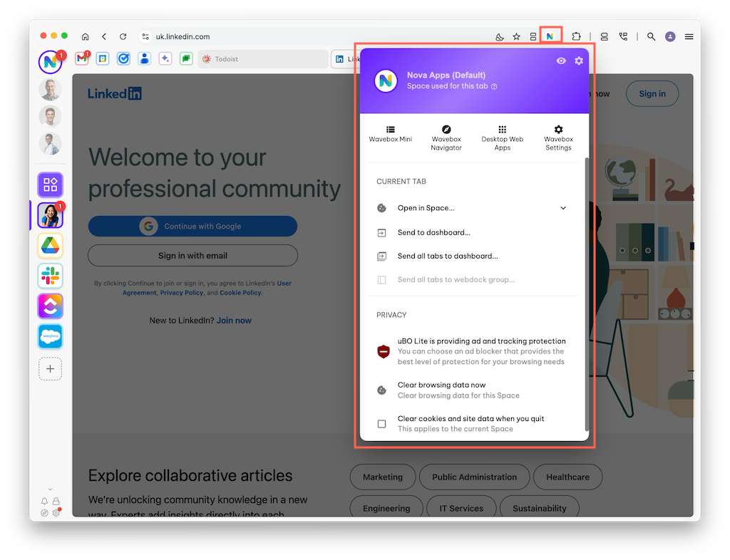
Task: Bookmark this page with the star icon
Action: pyautogui.click(x=516, y=36)
